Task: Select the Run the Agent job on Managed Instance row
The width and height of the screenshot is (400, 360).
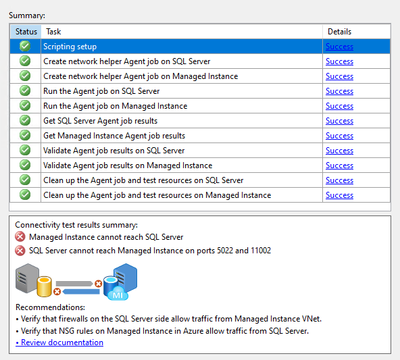Action: (x=200, y=106)
